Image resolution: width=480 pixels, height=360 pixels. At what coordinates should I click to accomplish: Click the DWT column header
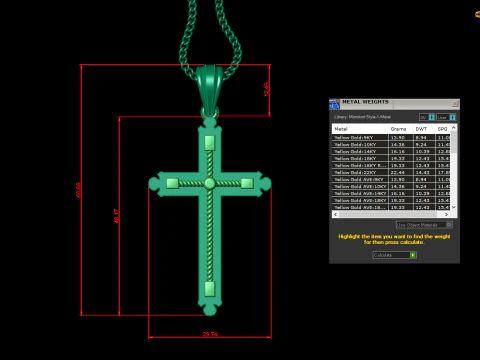(424, 129)
